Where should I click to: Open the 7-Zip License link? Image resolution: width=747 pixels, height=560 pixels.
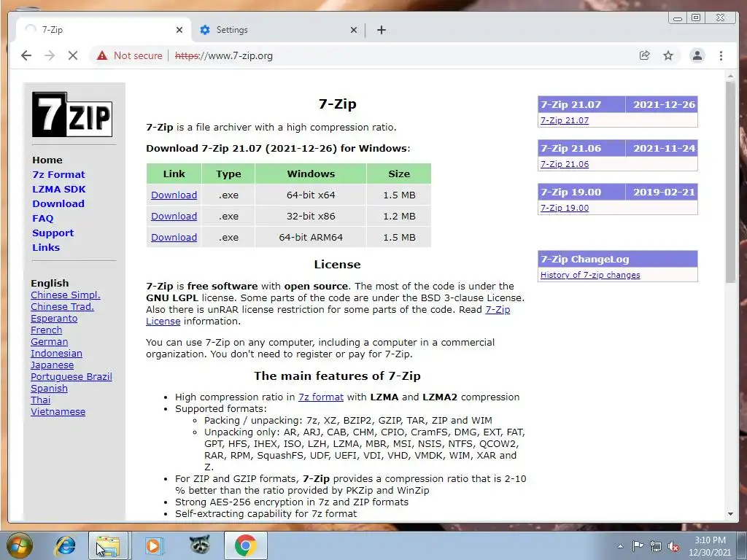498,309
